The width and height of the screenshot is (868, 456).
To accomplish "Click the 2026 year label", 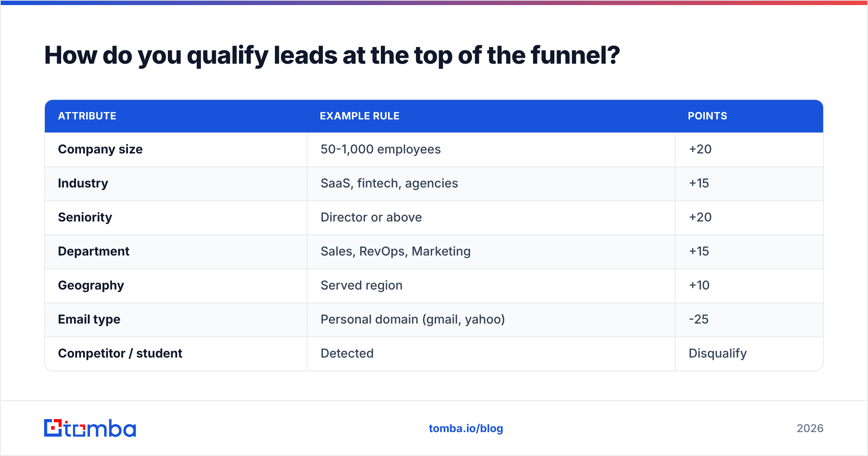I will [810, 428].
